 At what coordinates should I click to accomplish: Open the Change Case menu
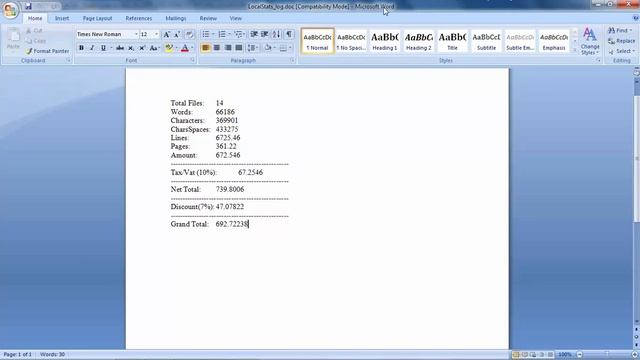(154, 48)
